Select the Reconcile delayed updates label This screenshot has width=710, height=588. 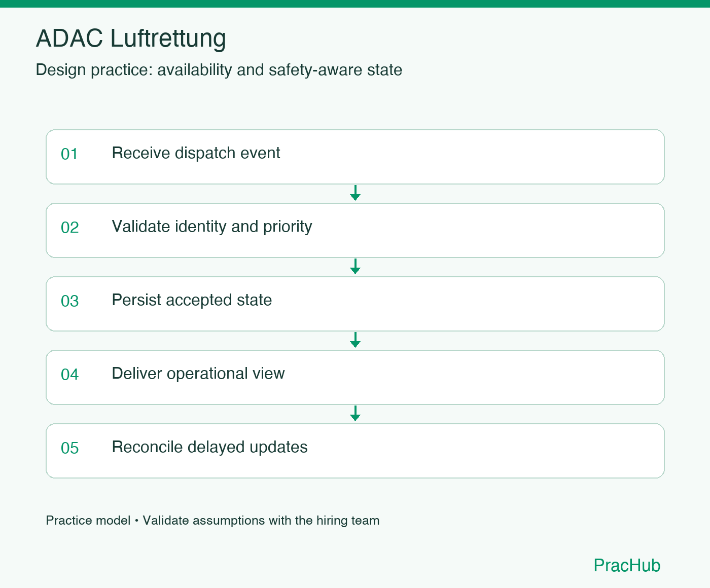(x=209, y=447)
